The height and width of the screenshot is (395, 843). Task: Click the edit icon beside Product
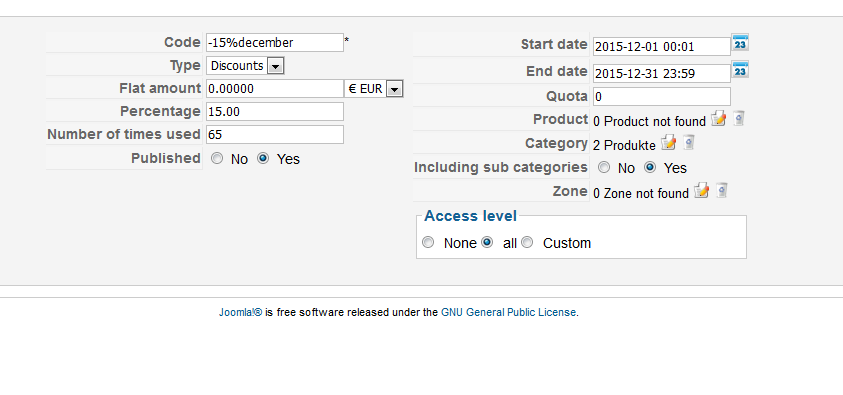pyautogui.click(x=718, y=118)
